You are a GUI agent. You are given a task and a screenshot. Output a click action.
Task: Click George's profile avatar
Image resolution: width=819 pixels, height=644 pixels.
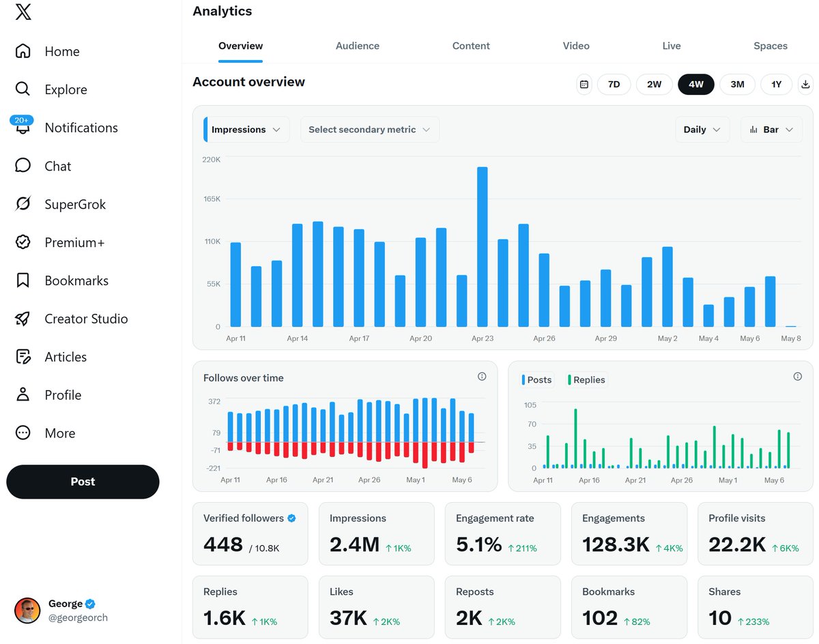coord(27,611)
